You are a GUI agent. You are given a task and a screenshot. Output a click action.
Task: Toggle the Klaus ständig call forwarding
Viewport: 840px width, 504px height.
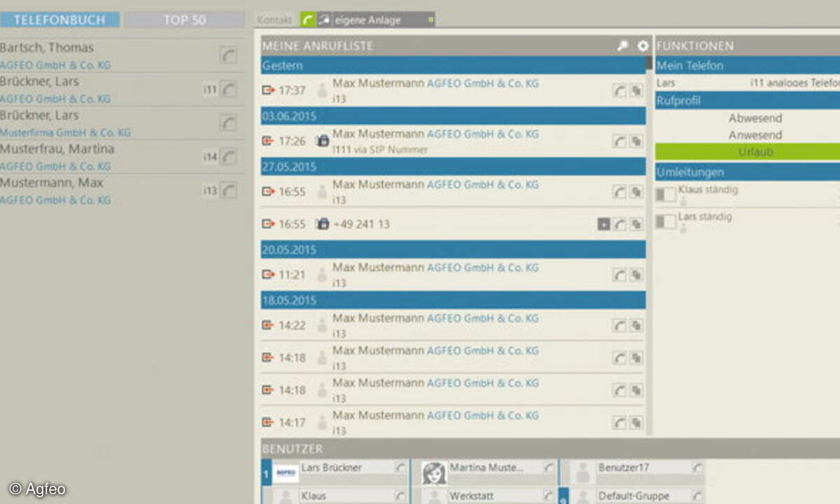(666, 195)
